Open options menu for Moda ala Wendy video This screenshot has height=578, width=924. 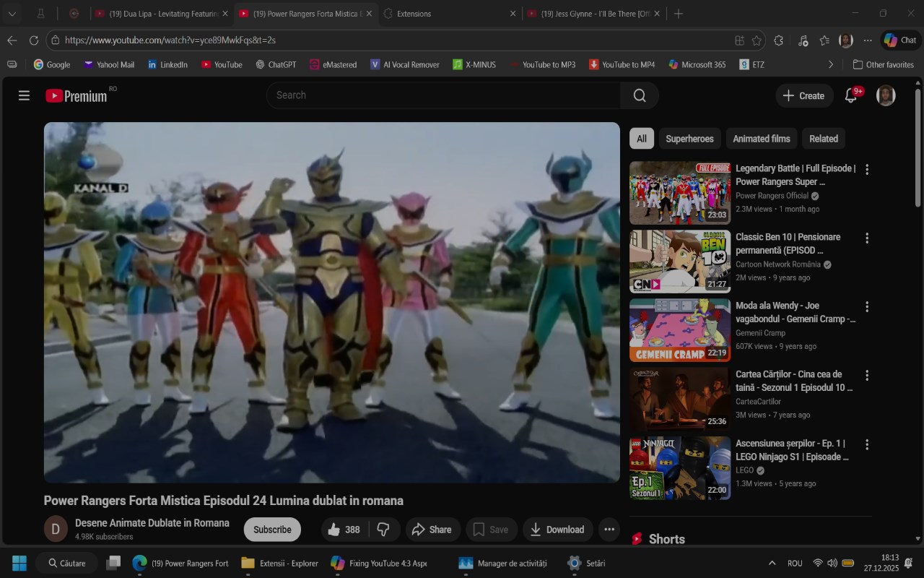(867, 307)
